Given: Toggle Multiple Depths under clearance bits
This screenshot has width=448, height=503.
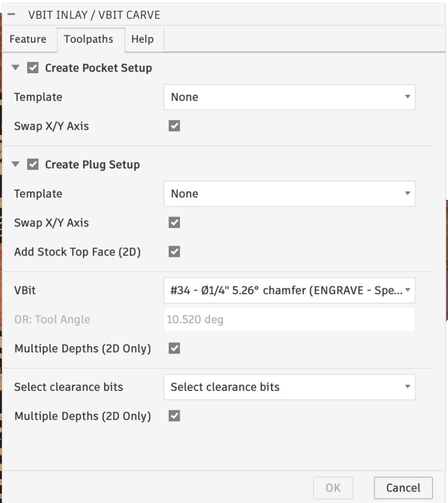Looking at the screenshot, I should [x=174, y=416].
